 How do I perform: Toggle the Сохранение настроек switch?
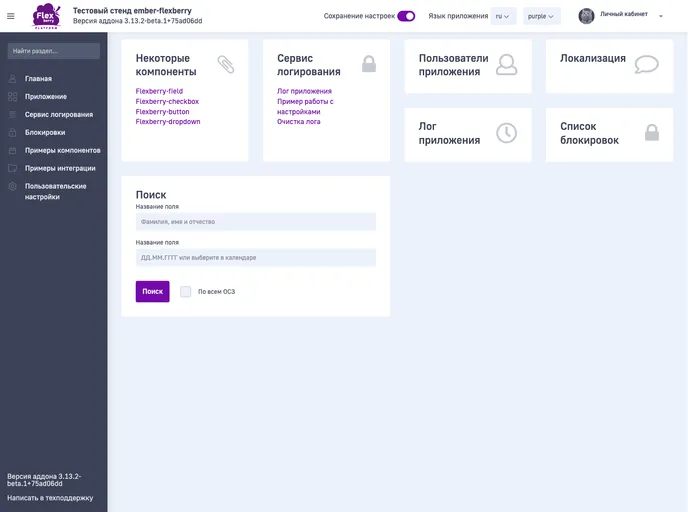tap(406, 16)
